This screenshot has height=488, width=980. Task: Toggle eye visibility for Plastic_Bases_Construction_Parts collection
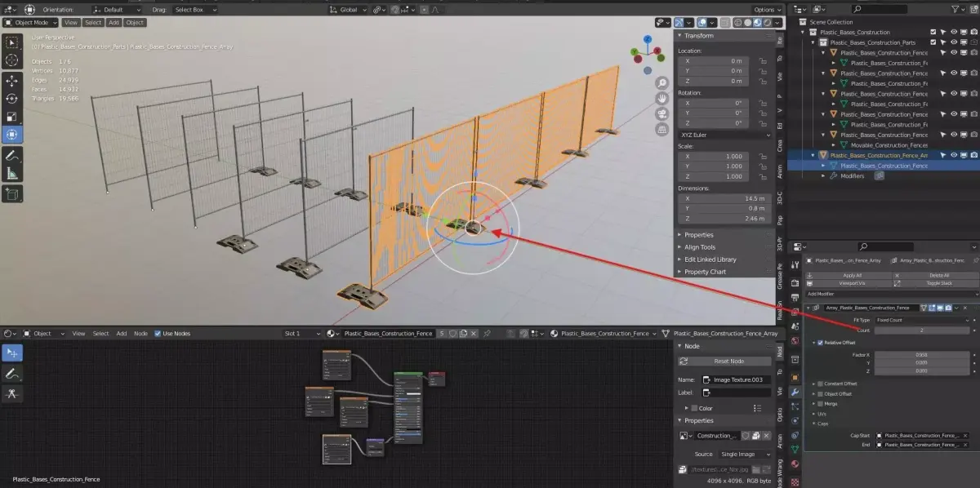(x=954, y=42)
